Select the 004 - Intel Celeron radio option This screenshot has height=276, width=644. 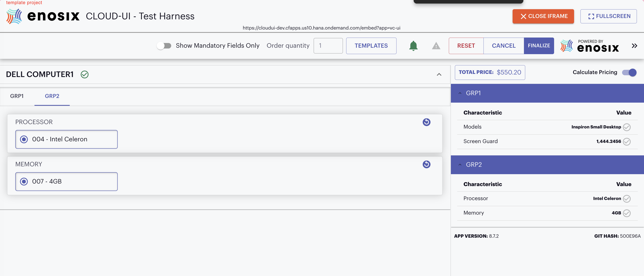point(24,139)
